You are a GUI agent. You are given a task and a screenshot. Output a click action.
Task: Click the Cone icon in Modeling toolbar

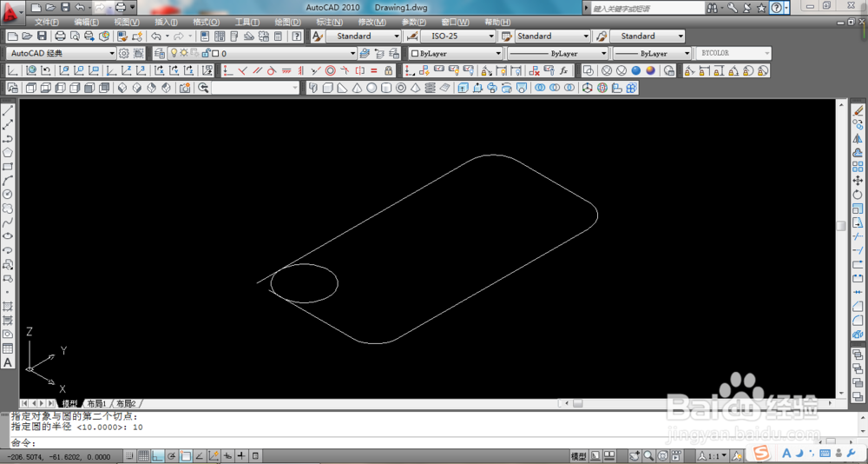click(357, 88)
